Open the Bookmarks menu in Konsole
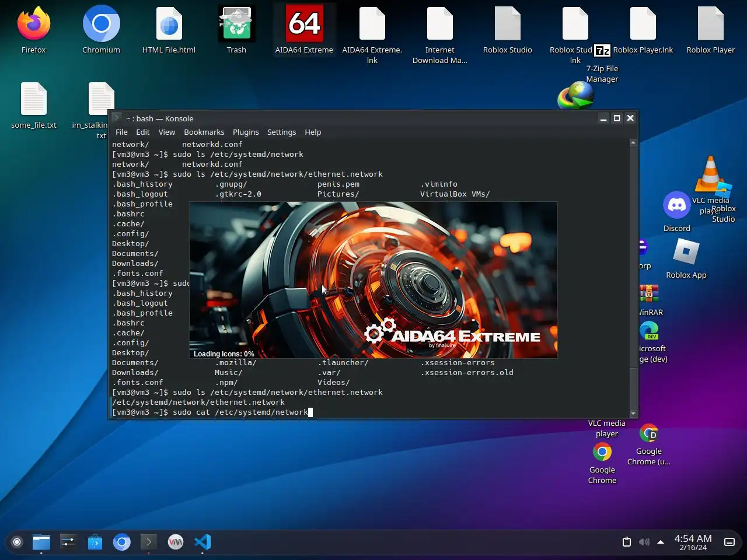 pyautogui.click(x=204, y=132)
